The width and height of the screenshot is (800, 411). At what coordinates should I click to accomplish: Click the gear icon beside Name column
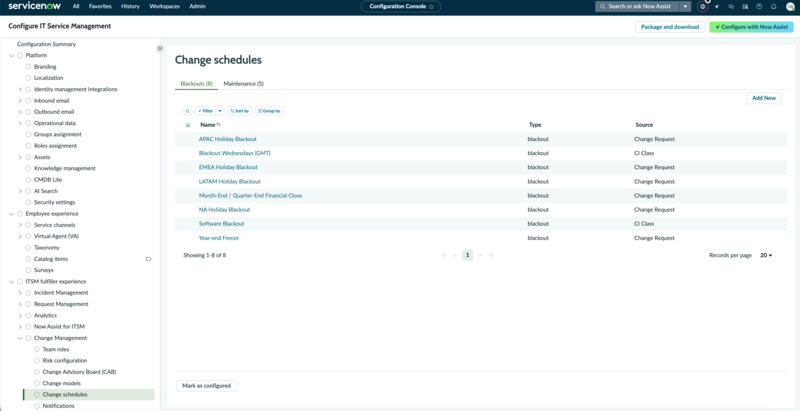coord(188,125)
